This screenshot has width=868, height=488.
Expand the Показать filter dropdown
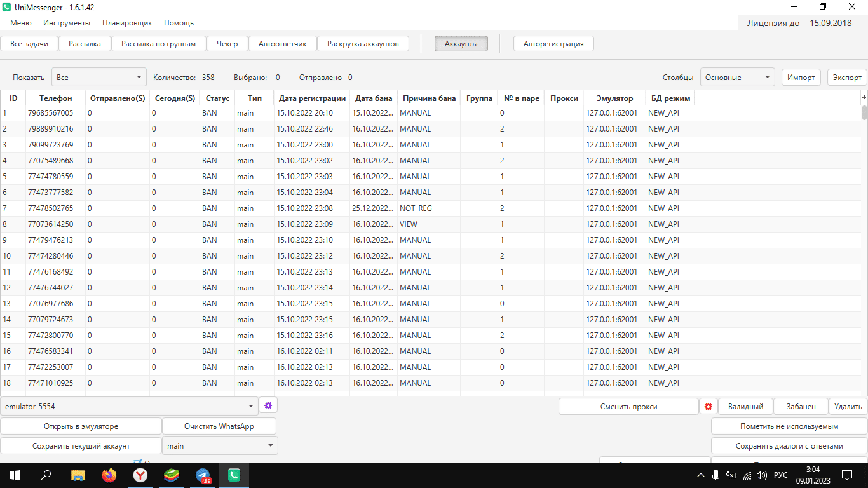(x=98, y=78)
